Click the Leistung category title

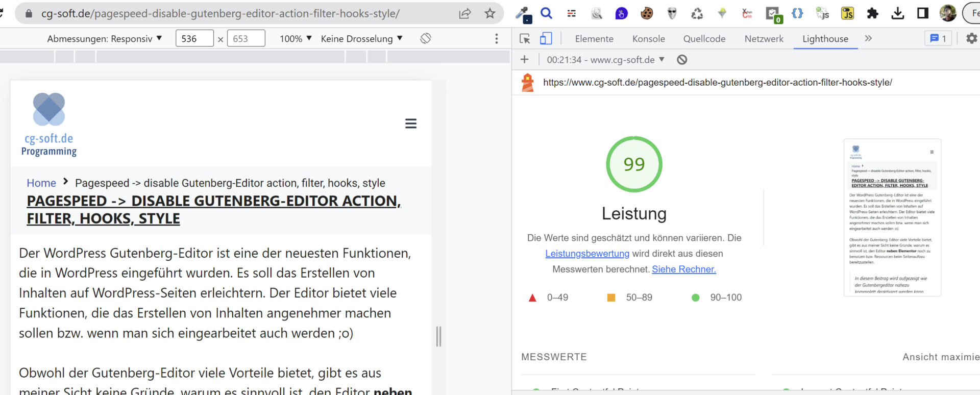click(x=634, y=213)
